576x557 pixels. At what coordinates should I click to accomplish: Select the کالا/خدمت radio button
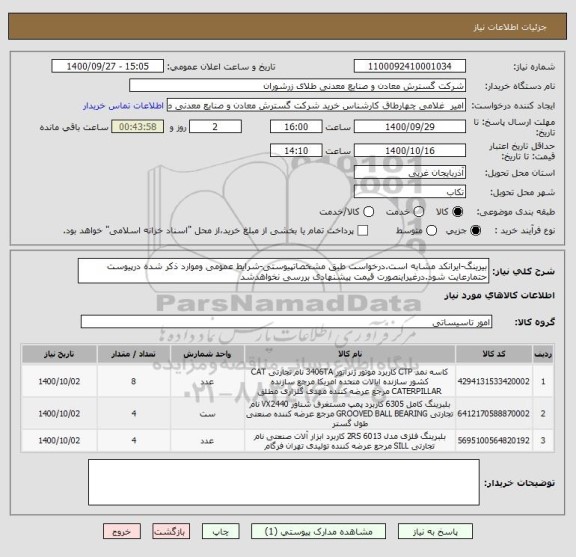[x=368, y=212]
